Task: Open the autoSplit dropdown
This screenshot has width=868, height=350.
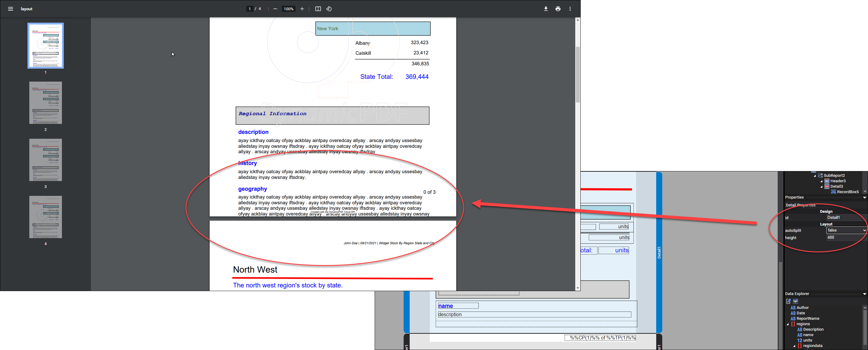Action: coord(846,230)
